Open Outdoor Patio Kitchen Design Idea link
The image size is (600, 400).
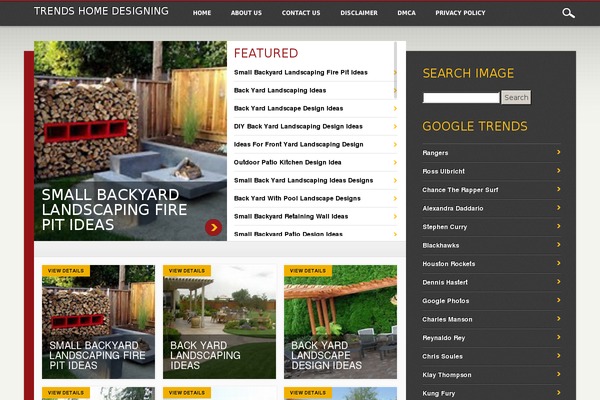click(x=287, y=162)
